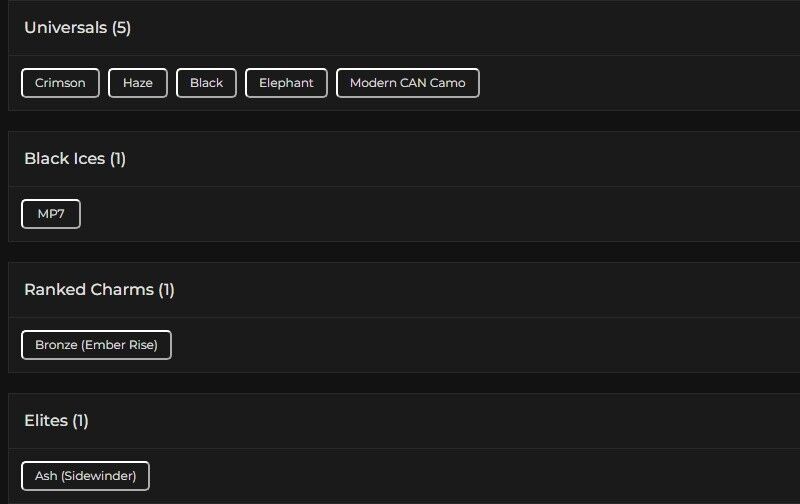Click the (1) count beside Ranked Charms
800x504 pixels.
tap(166, 290)
